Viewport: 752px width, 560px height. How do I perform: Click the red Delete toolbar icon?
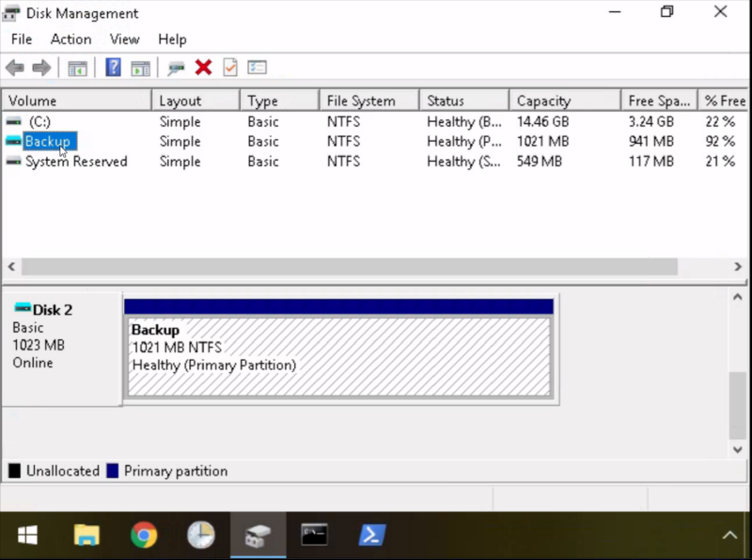[203, 68]
